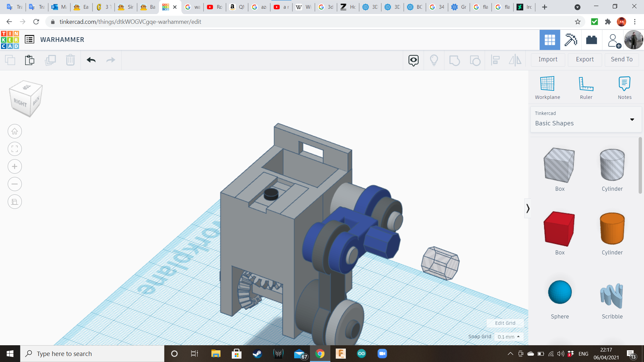Open the Export menu
Screen dimensions: 644x362
[585, 59]
